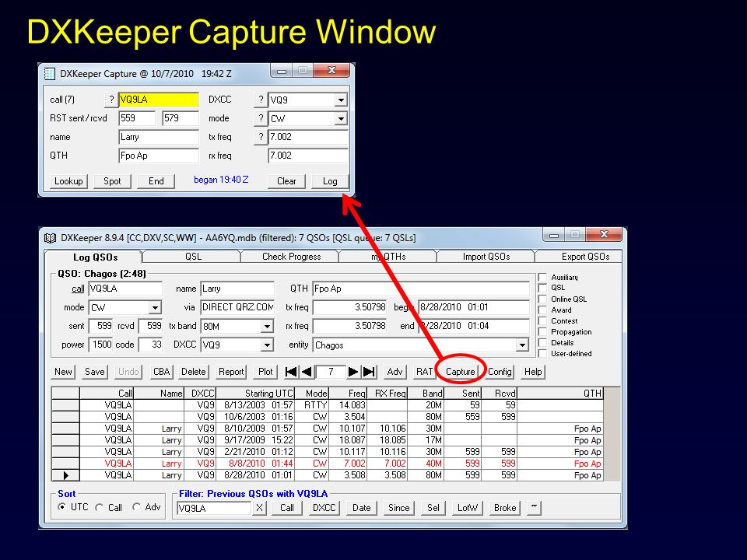Screen dimensions: 747x560
Task: Open the tx band 80M dropdown
Action: (267, 326)
